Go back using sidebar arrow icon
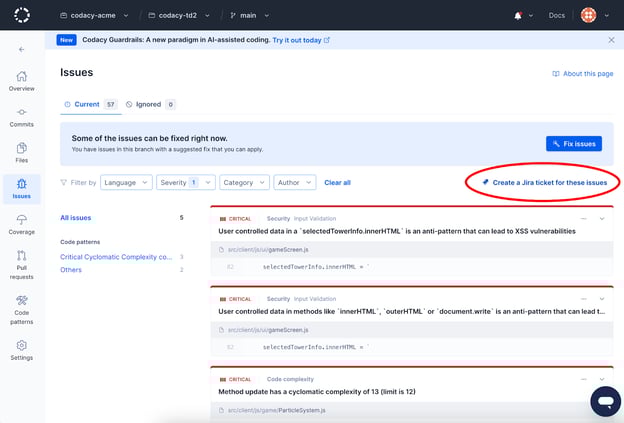Viewport: 624px width, 423px height. (x=21, y=49)
